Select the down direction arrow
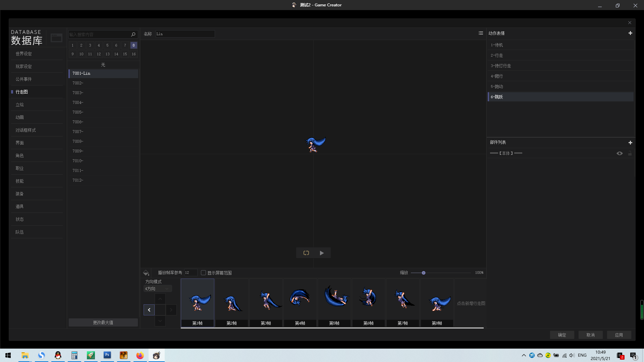The width and height of the screenshot is (644, 362). [160, 321]
